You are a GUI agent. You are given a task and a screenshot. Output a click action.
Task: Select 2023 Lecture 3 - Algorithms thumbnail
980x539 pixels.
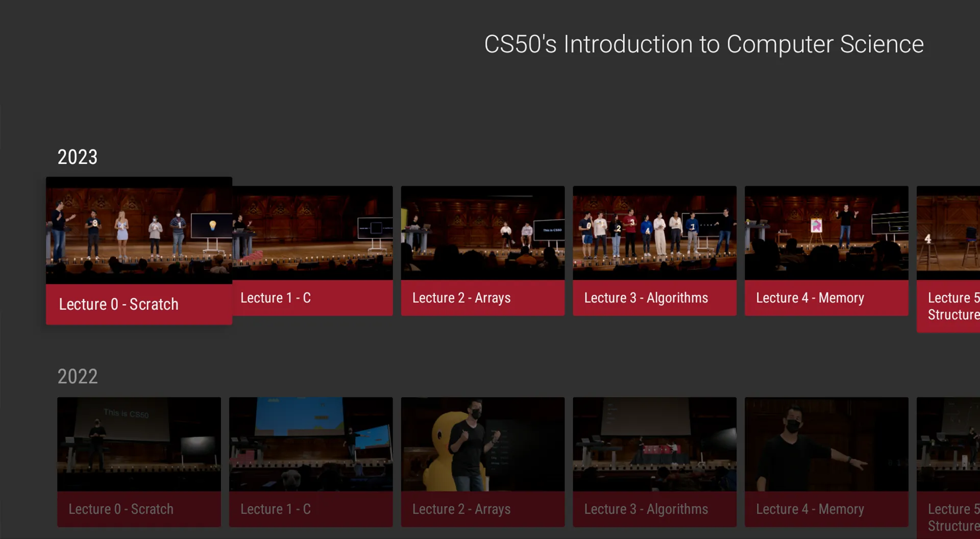[654, 233]
